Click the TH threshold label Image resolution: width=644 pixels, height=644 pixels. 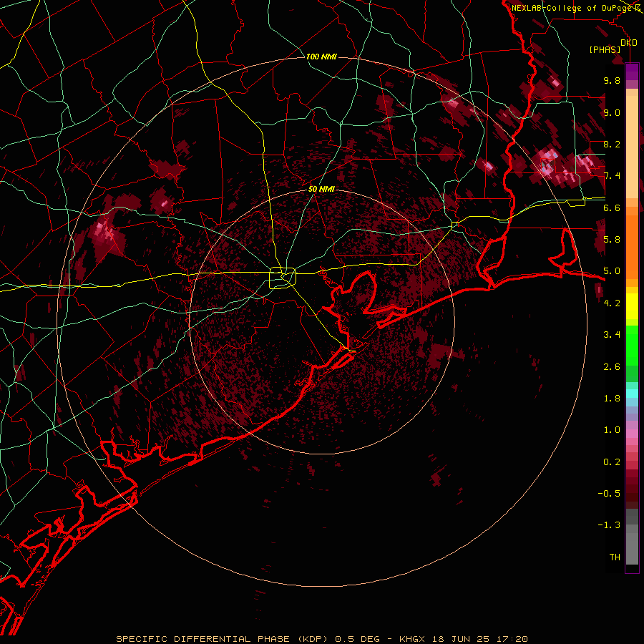coord(615,557)
